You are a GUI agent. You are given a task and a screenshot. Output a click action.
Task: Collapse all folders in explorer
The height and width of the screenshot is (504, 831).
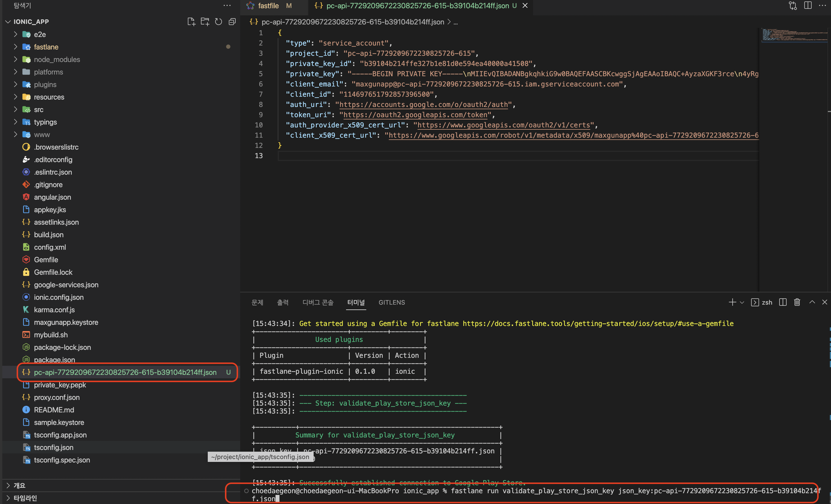232,22
